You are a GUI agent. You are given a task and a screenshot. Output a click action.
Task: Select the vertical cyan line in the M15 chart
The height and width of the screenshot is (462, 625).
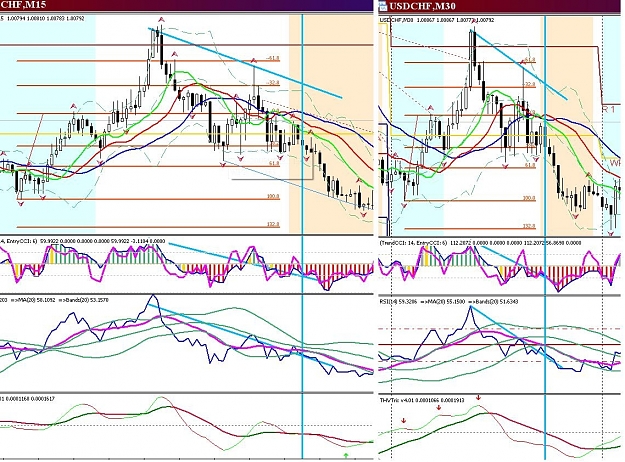[303, 237]
